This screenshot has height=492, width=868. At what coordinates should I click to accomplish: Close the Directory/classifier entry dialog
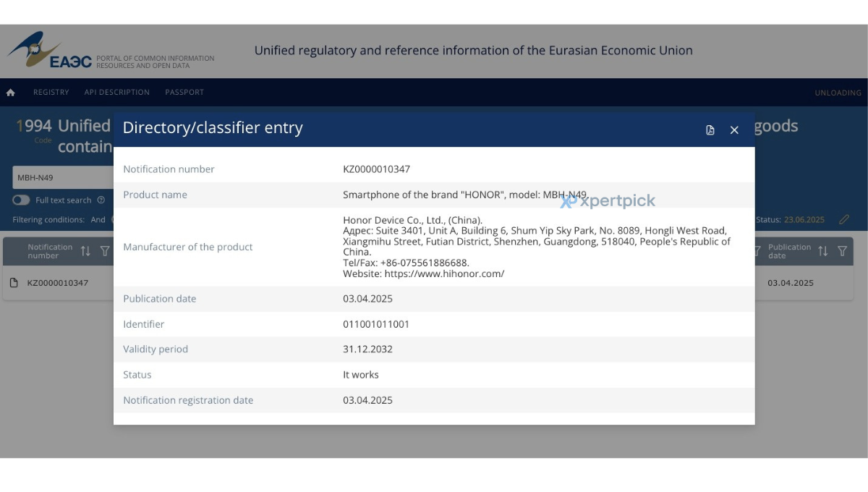pos(734,130)
